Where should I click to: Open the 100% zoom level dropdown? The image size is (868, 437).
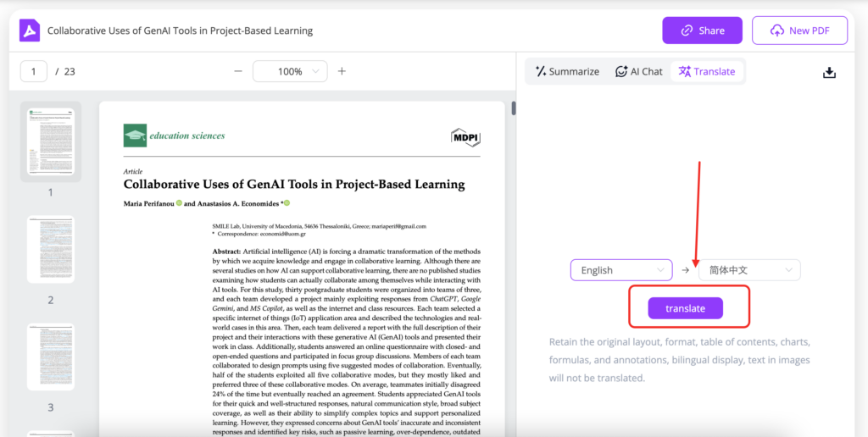[x=290, y=71]
